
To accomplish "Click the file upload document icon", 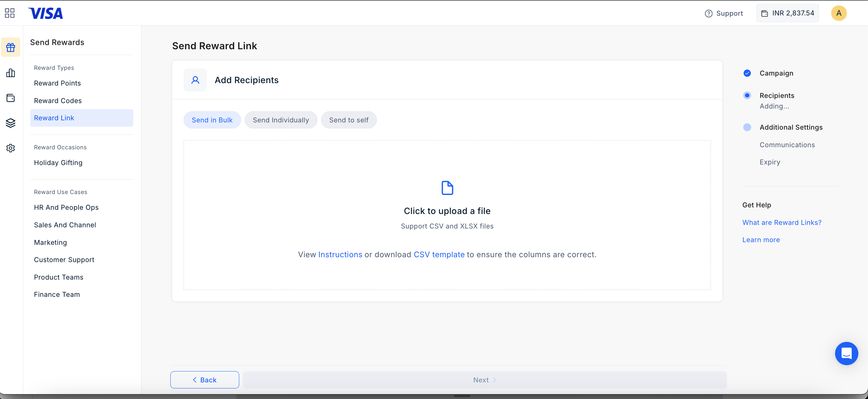I will 447,188.
